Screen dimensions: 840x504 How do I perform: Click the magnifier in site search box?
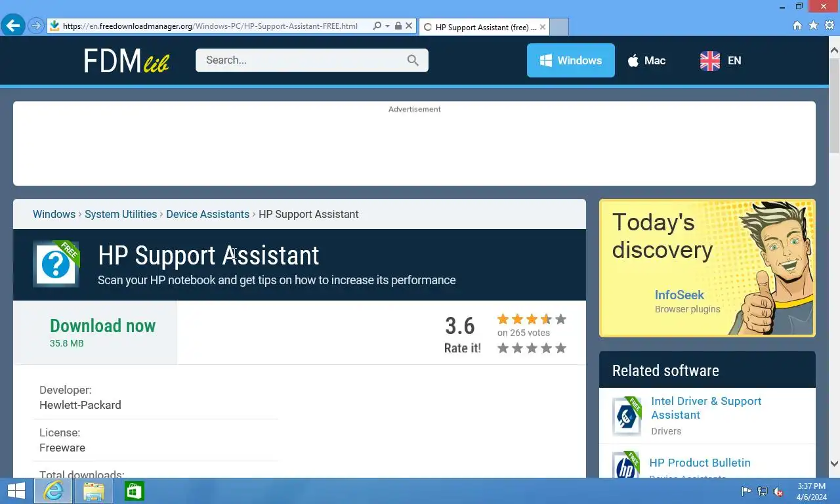click(x=413, y=60)
